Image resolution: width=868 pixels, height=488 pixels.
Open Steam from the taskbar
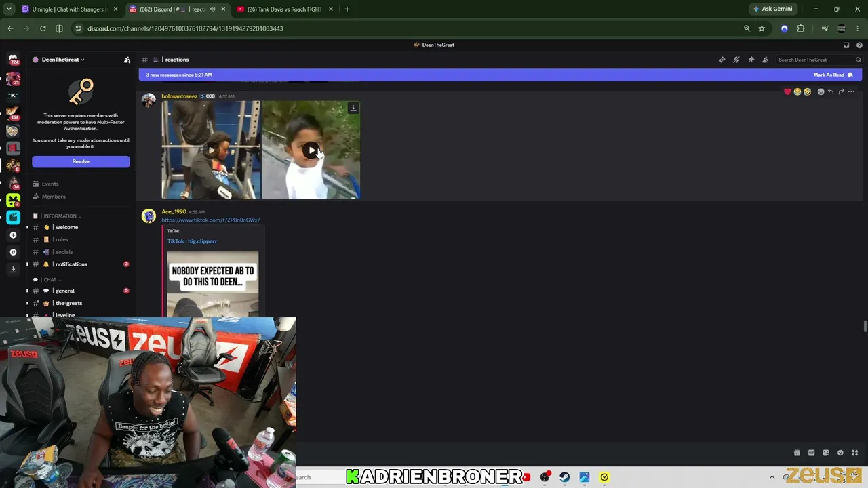coord(564,477)
